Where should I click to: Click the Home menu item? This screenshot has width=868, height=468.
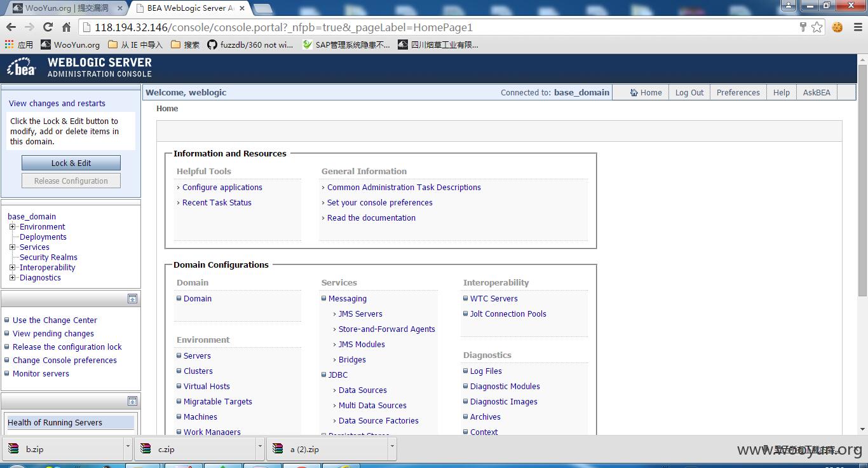point(646,92)
